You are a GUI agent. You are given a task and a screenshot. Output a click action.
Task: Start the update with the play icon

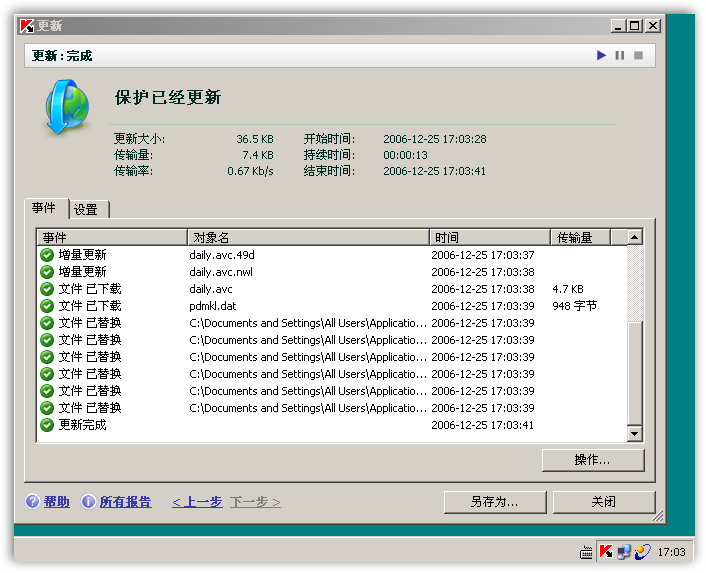(601, 55)
